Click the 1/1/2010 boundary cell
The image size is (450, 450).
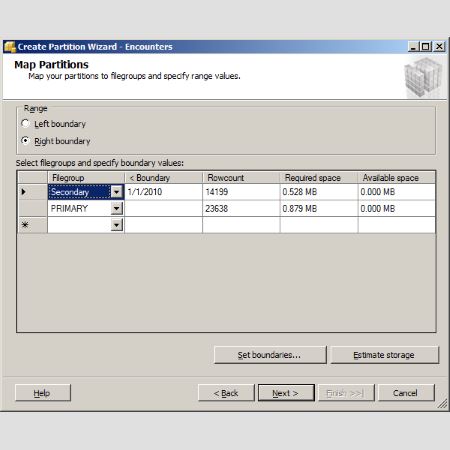163,192
